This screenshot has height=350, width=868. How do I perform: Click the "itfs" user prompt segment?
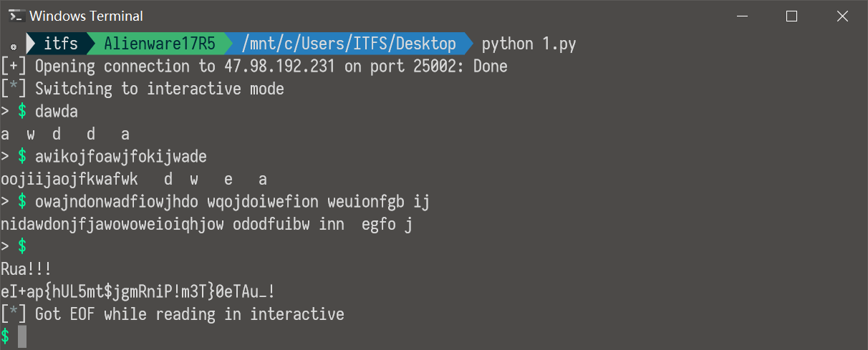pyautogui.click(x=61, y=44)
